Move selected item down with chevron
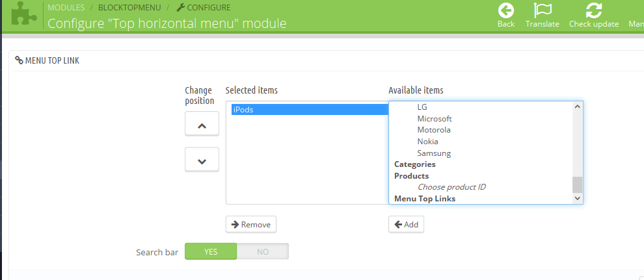The height and width of the screenshot is (280, 644). click(x=202, y=160)
